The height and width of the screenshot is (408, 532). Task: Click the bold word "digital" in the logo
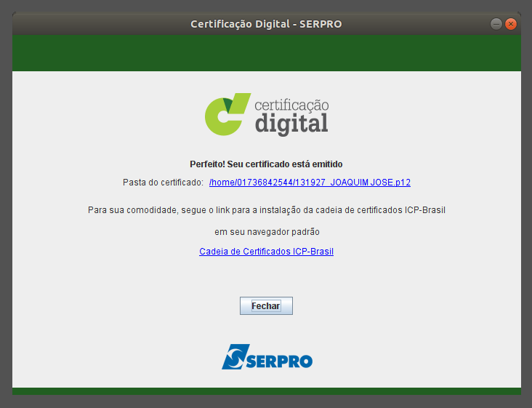click(291, 123)
